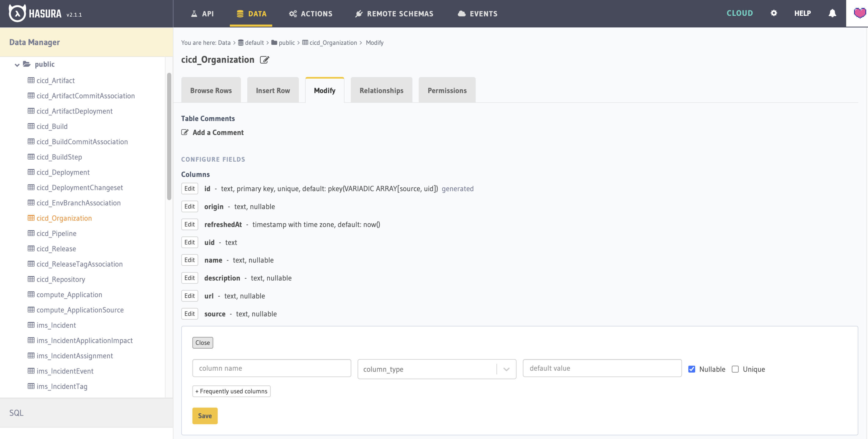Open the column_type dropdown
This screenshot has width=868, height=439.
[x=436, y=369]
